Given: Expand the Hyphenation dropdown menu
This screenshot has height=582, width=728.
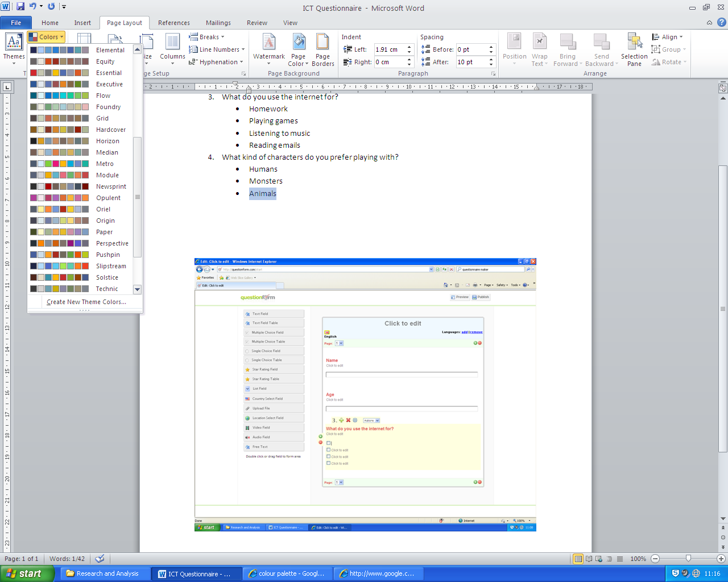Looking at the screenshot, I should tap(216, 62).
